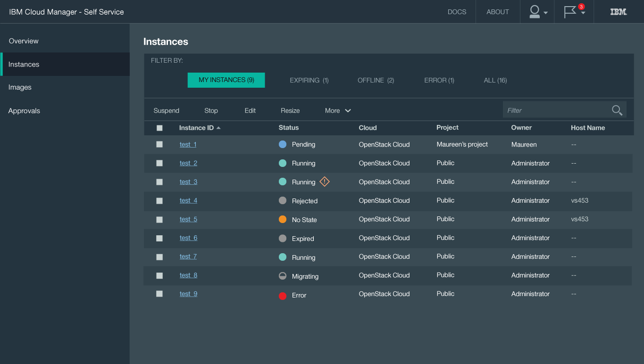The image size is (644, 364).
Task: Tick the checkbox for test_7
Action: tap(159, 256)
